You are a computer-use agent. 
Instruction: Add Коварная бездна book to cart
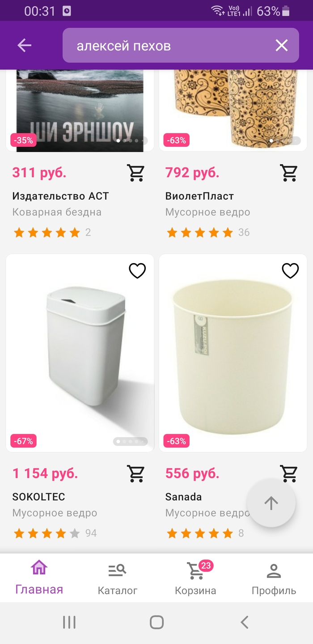pos(136,173)
